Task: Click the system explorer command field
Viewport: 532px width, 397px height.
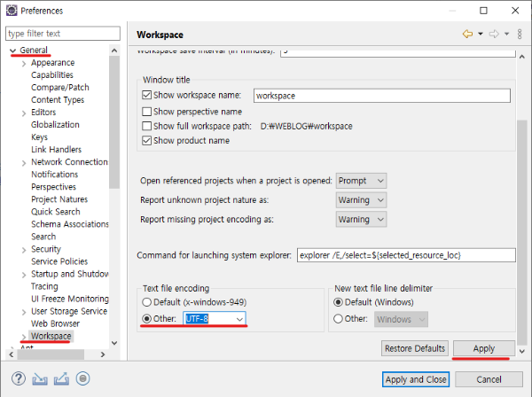Action: pyautogui.click(x=406, y=255)
